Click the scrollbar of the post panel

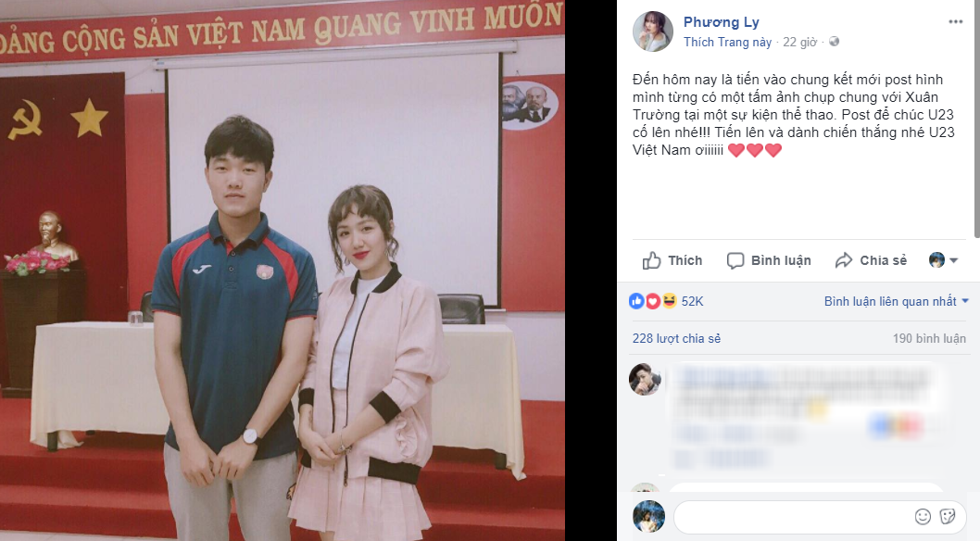tap(977, 119)
